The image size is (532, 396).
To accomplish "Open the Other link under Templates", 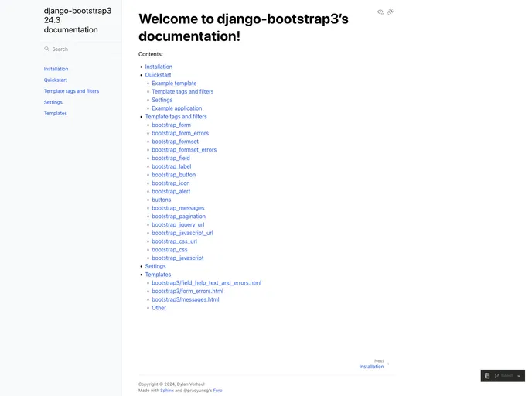I will [x=159, y=308].
